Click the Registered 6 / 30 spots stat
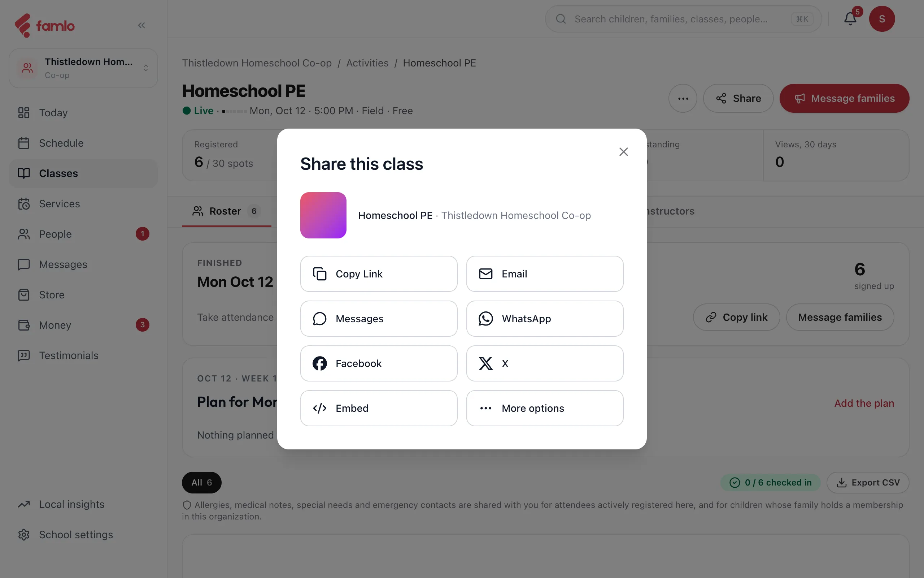 [x=230, y=155]
